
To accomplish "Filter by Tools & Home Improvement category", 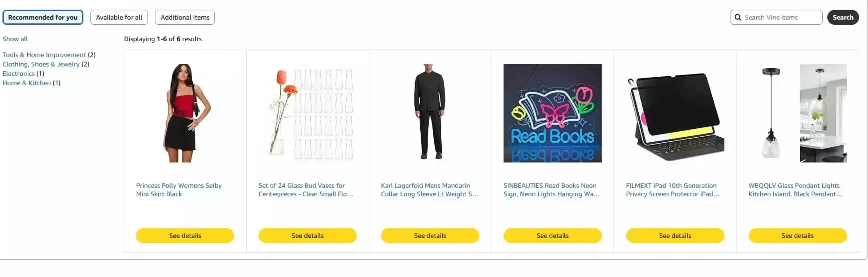I will pos(44,55).
